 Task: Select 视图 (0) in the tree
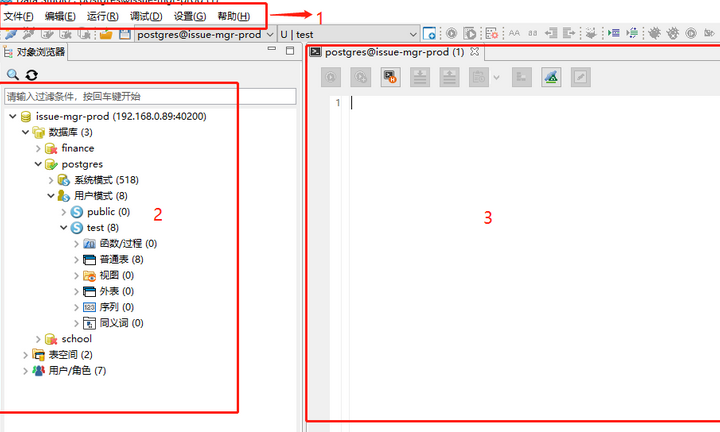coord(117,275)
